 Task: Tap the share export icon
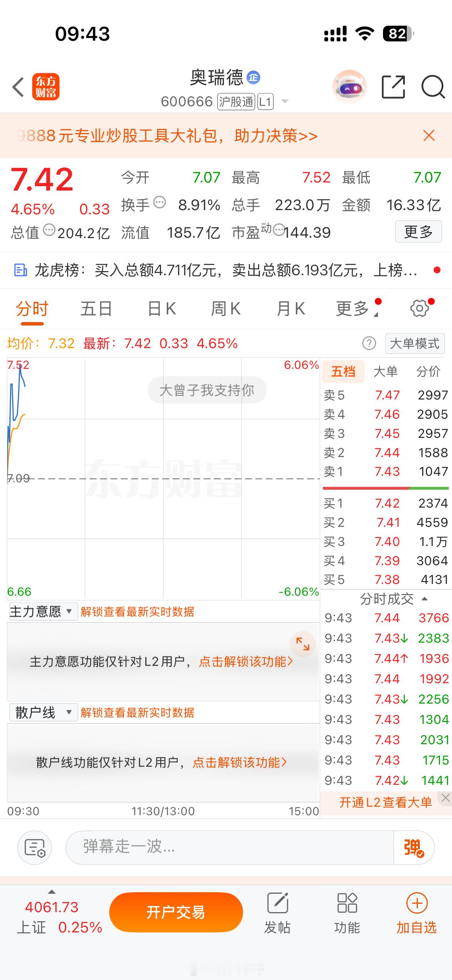[393, 87]
